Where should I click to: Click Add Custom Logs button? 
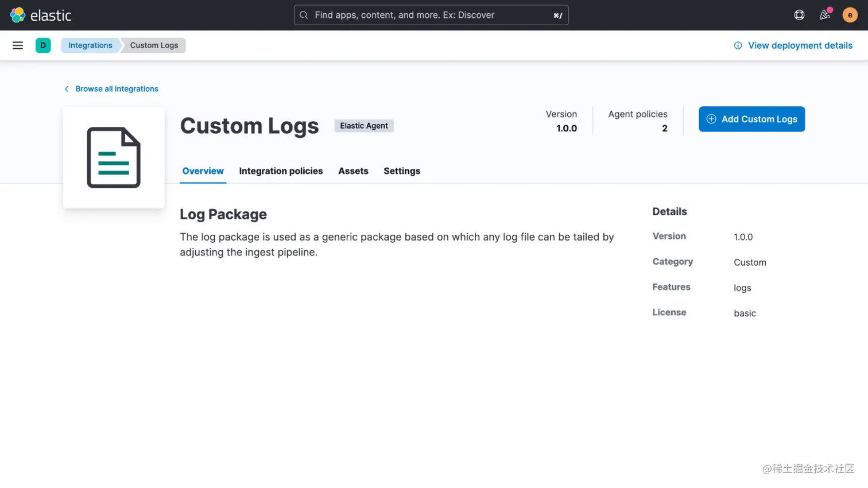[751, 119]
